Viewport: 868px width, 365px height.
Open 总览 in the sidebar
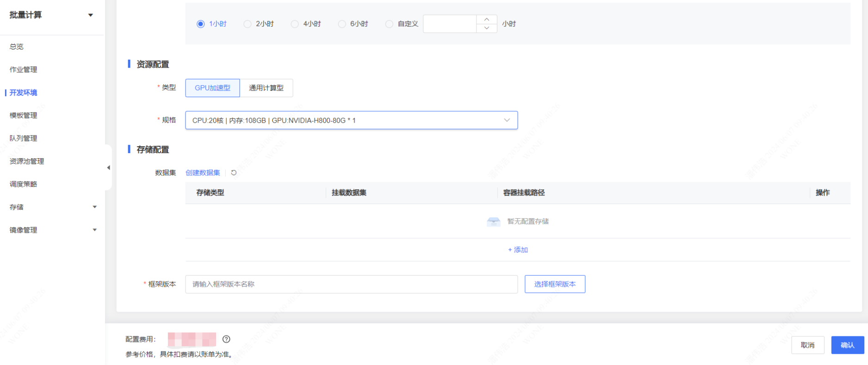click(17, 47)
